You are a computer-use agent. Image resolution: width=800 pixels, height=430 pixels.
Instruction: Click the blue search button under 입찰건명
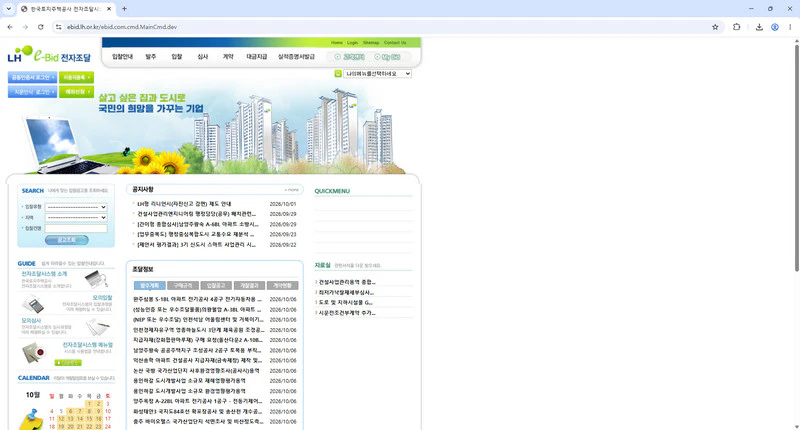coord(66,240)
